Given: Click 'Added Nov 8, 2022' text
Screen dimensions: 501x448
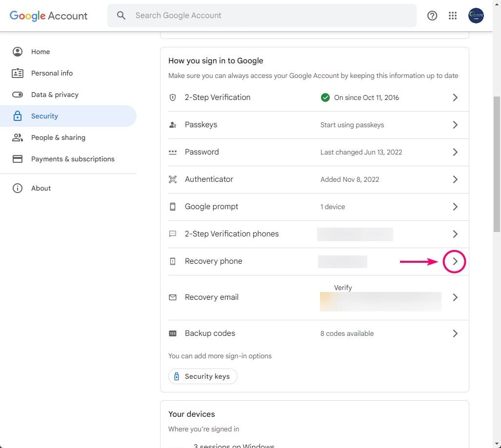Looking at the screenshot, I should pos(350,179).
